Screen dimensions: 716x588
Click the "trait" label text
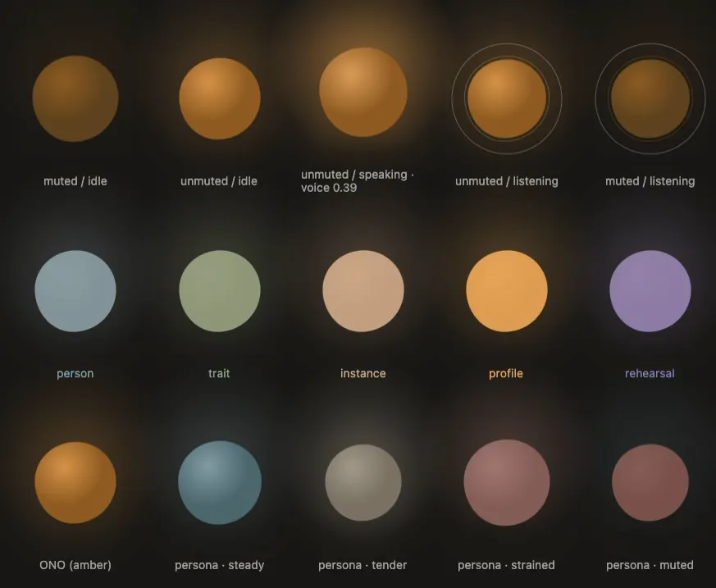pyautogui.click(x=219, y=373)
